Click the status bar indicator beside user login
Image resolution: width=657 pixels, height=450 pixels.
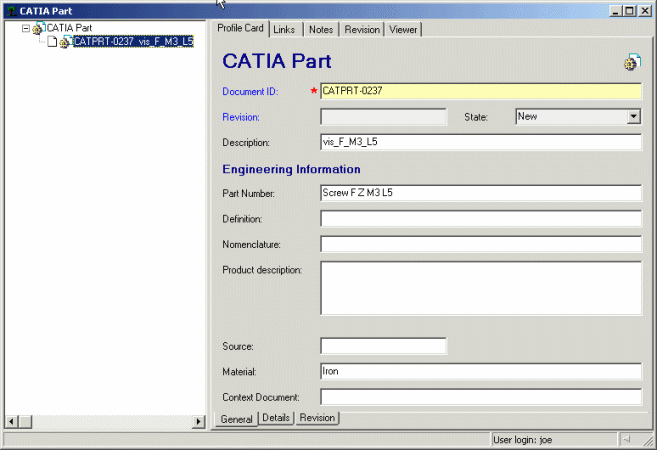pos(626,439)
